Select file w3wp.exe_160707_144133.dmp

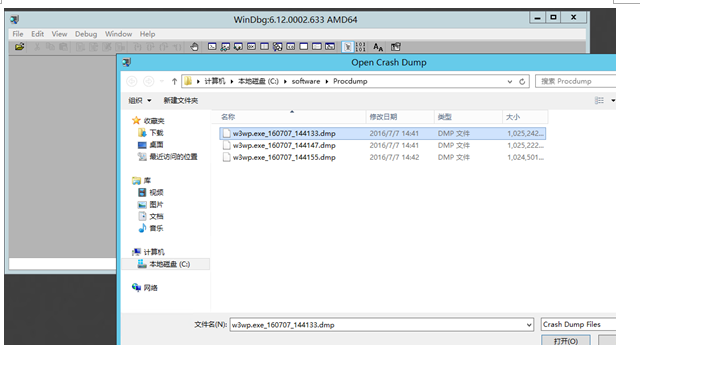click(383, 133)
